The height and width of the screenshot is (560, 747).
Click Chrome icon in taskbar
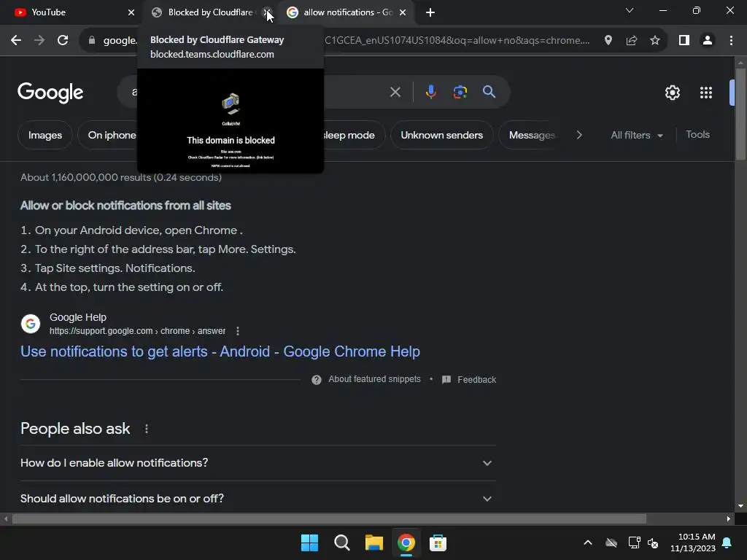[406, 542]
